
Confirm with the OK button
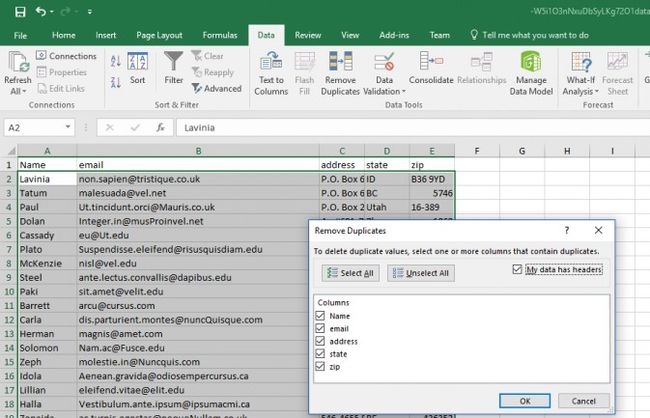point(525,401)
